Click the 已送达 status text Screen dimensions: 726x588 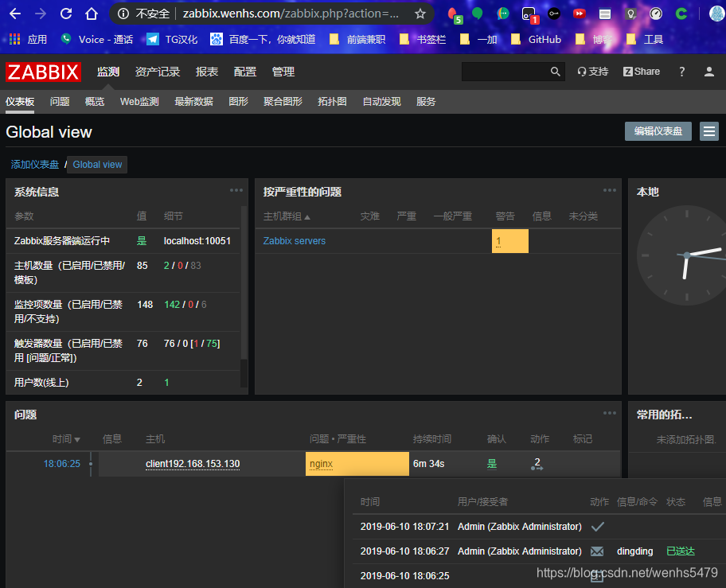point(680,551)
